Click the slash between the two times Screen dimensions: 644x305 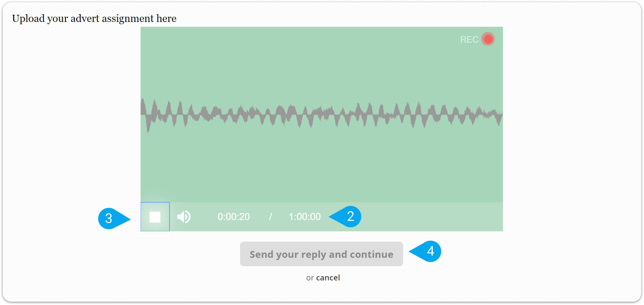pos(270,217)
